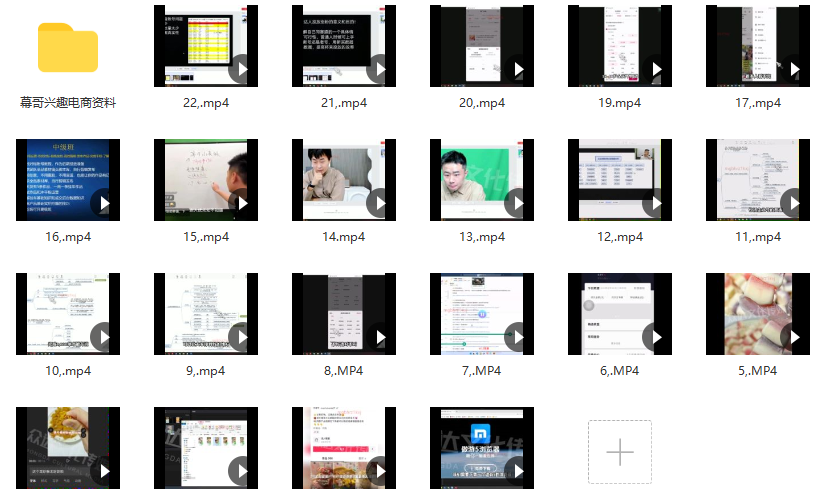
Task: Play the 20,.mp4 video via its play icon
Action: [516, 69]
